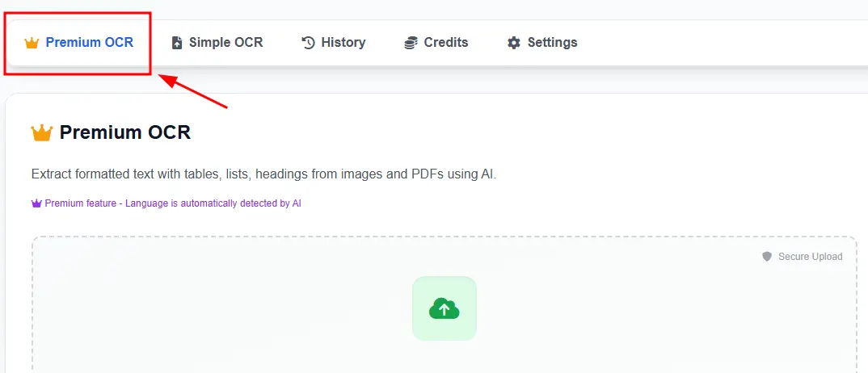Click the small purple crown icon
The height and width of the screenshot is (373, 868).
pos(36,203)
